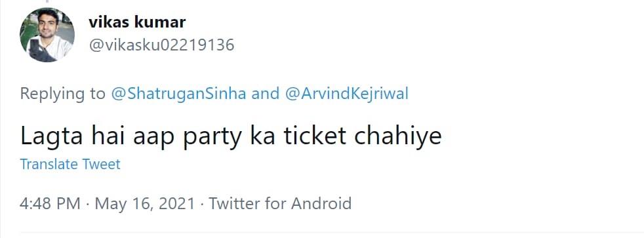Open the 4:48 PM timestamp
The width and height of the screenshot is (644, 238).
pos(50,203)
